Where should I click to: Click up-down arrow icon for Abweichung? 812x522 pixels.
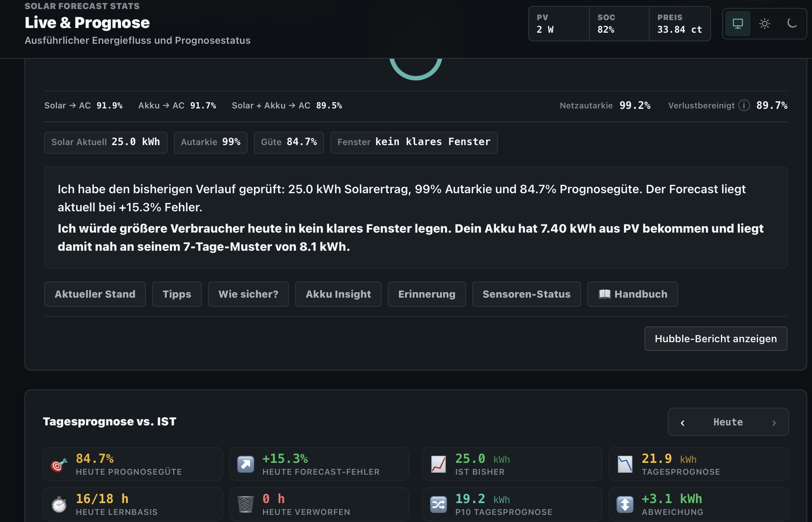tap(625, 505)
